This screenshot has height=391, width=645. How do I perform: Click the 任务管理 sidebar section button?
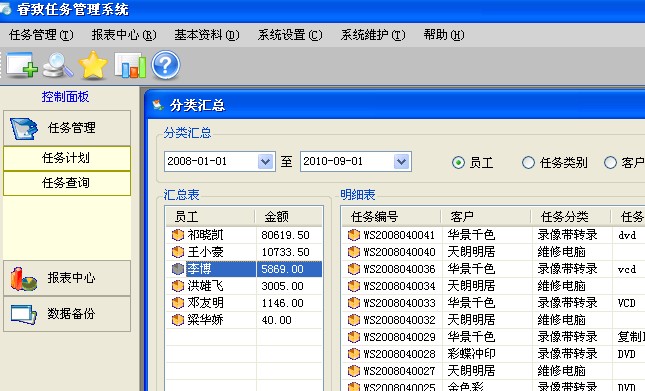point(67,128)
